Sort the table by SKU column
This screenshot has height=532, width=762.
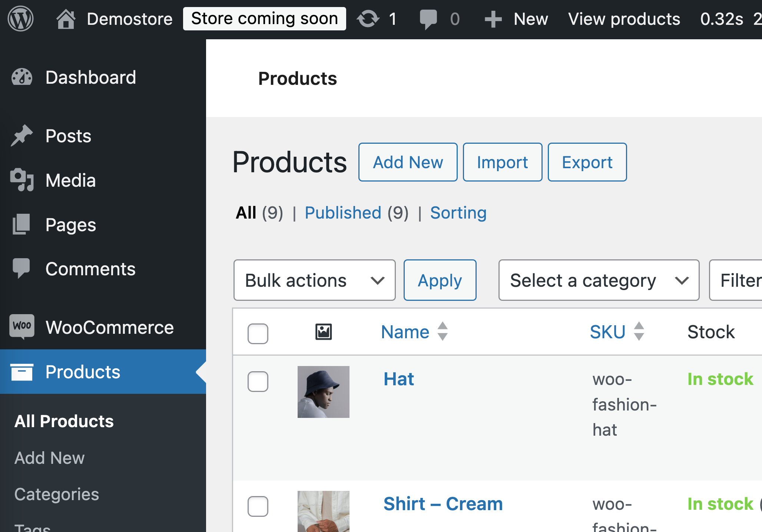[x=608, y=332]
